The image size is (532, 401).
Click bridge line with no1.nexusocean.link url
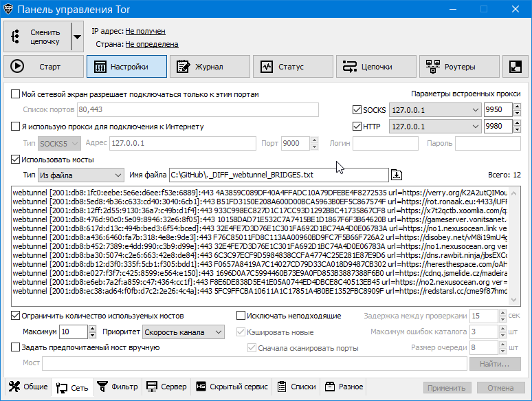[260, 228]
